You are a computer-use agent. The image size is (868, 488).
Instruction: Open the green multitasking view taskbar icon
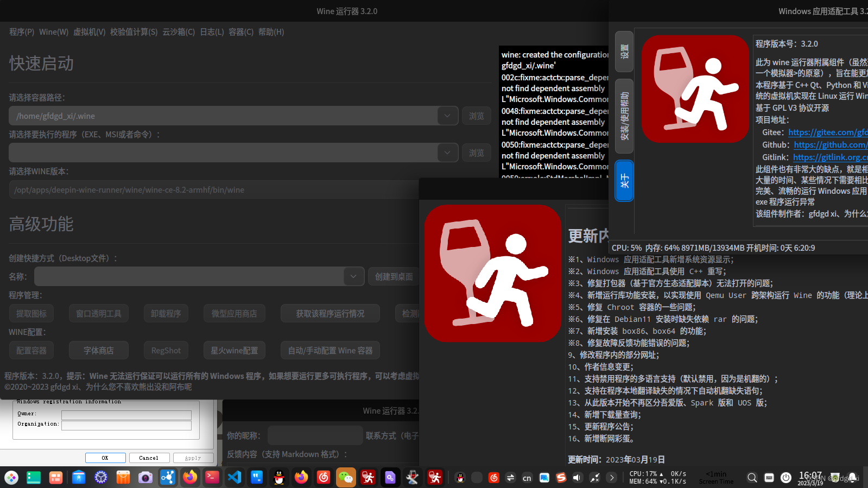pyautogui.click(x=34, y=477)
